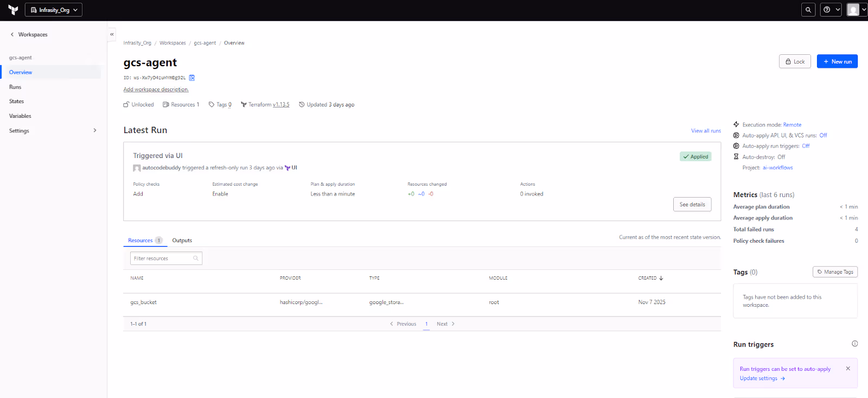Click Terraform UI icon in run trigger line
This screenshot has height=398, width=868.
(288, 168)
